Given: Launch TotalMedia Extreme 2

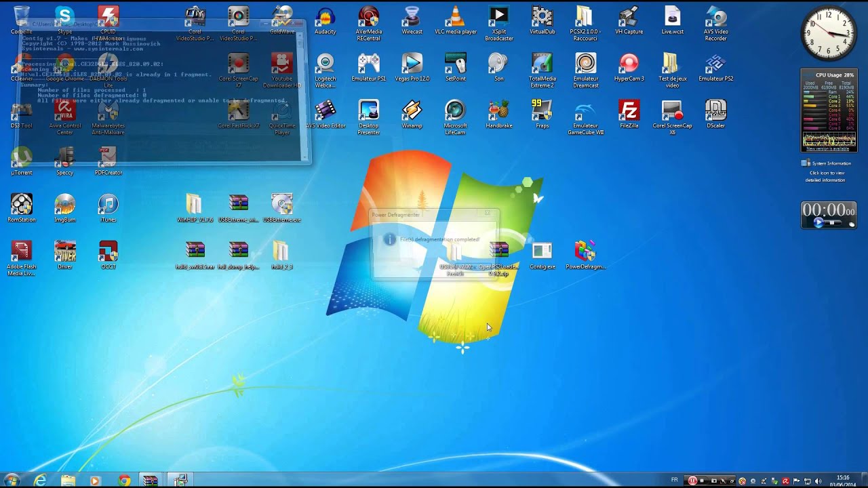Looking at the screenshot, I should click(542, 70).
